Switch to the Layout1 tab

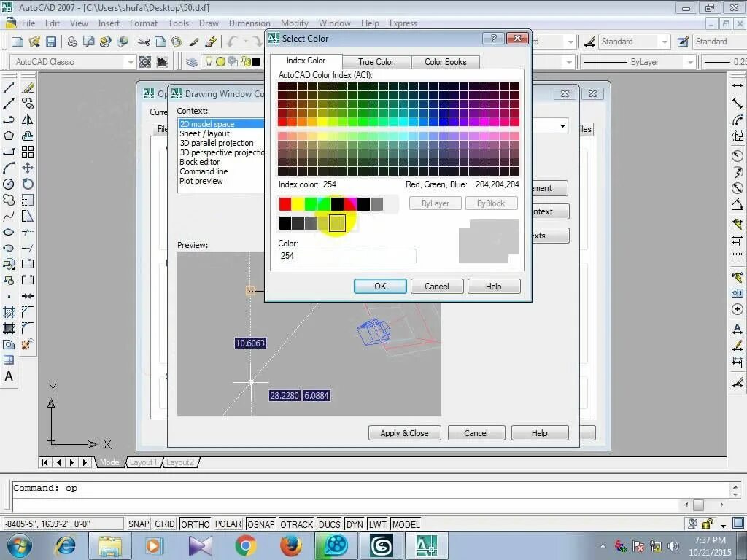coord(143,462)
